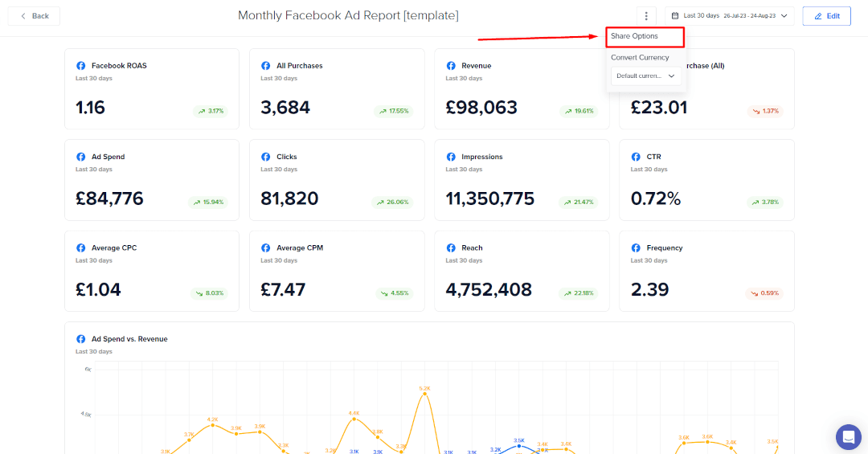Click the Reach value 4,752,408
Image resolution: width=868 pixels, height=454 pixels.
(489, 289)
